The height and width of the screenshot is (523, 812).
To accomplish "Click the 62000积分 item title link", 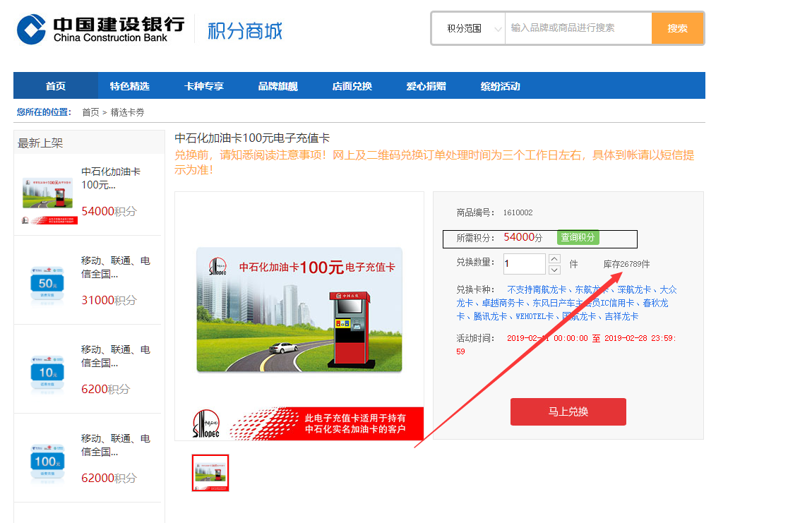I will [x=116, y=445].
